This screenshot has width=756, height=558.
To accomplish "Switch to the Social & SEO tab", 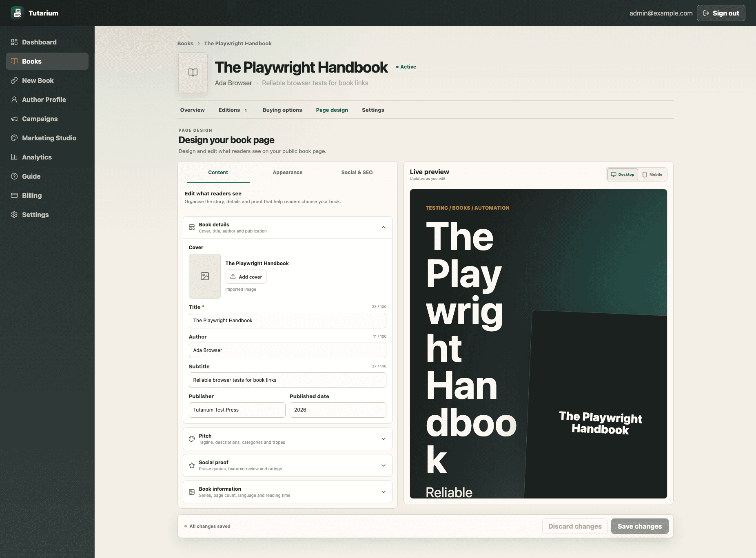I will click(x=357, y=173).
